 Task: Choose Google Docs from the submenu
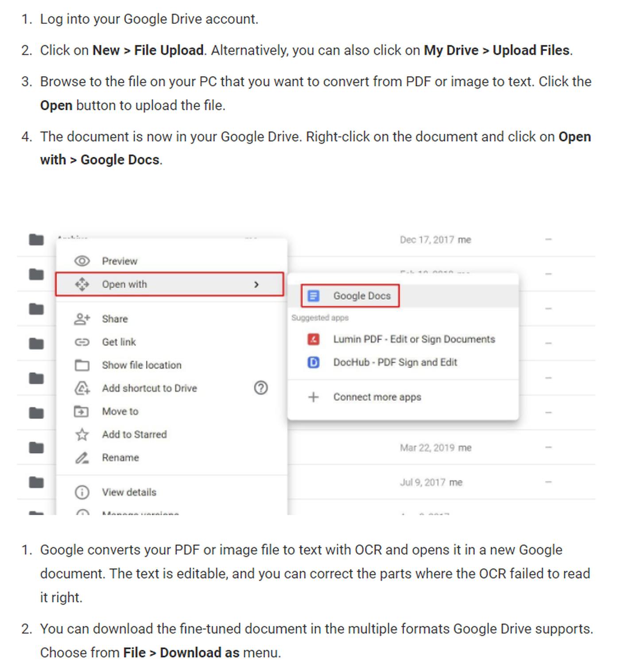click(x=361, y=296)
